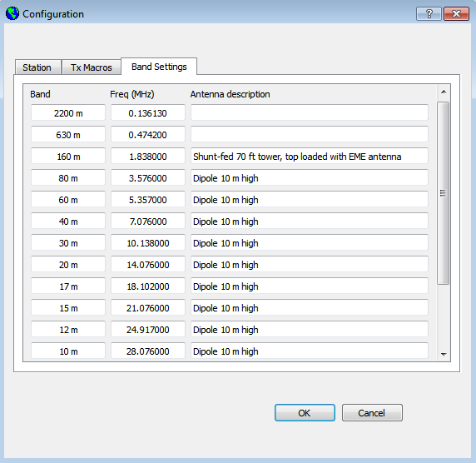Click the scroll up arrow in band list

click(444, 92)
